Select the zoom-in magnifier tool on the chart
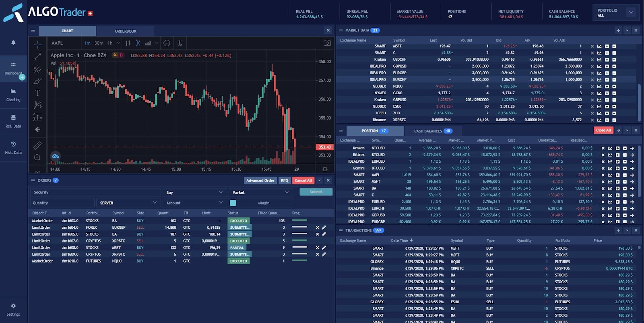The image size is (644, 323). [x=37, y=157]
